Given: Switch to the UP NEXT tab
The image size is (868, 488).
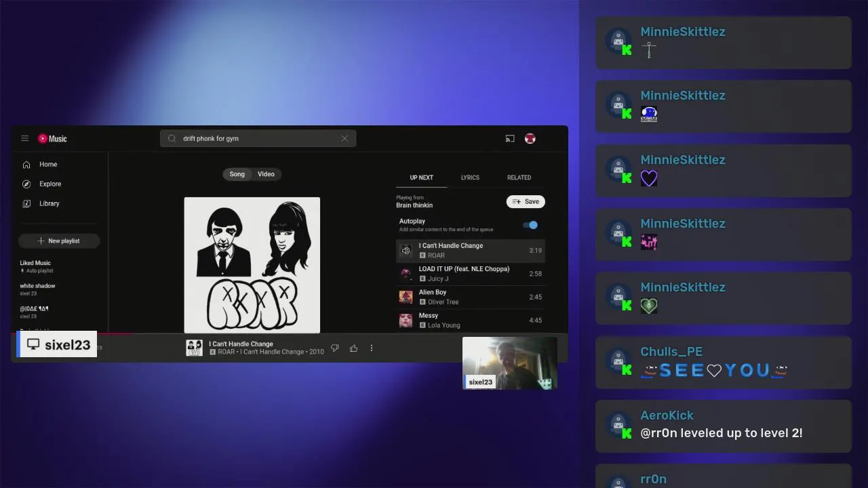Looking at the screenshot, I should coord(421,178).
